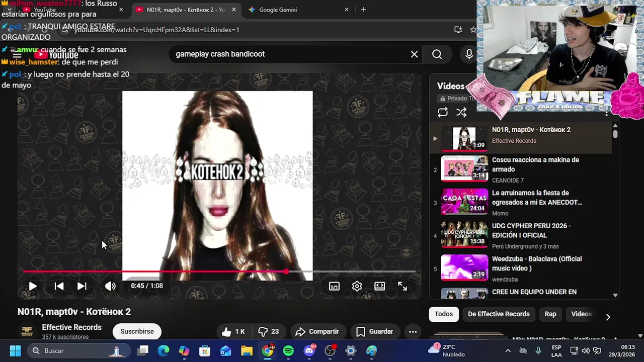Screen dimensions: 644x362
Task: Open a new browser tab
Action: pyautogui.click(x=363, y=10)
